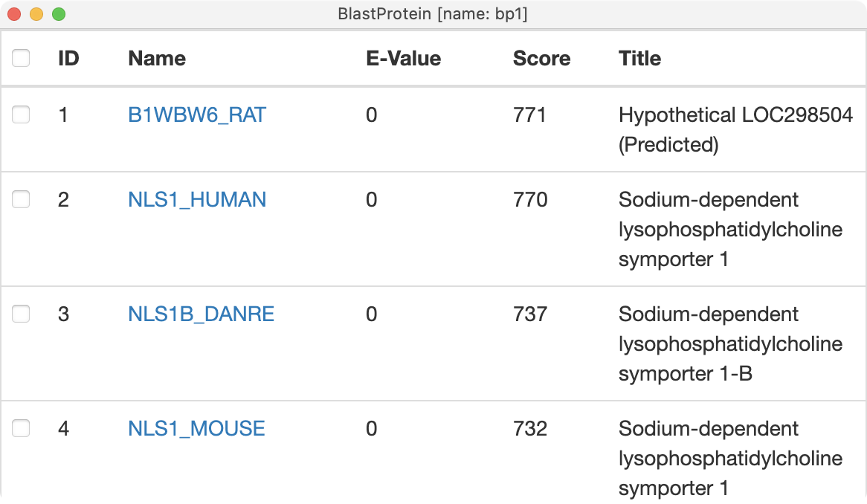This screenshot has height=504, width=867.
Task: Toggle the select-all checkbox in the header
Action: (x=21, y=58)
